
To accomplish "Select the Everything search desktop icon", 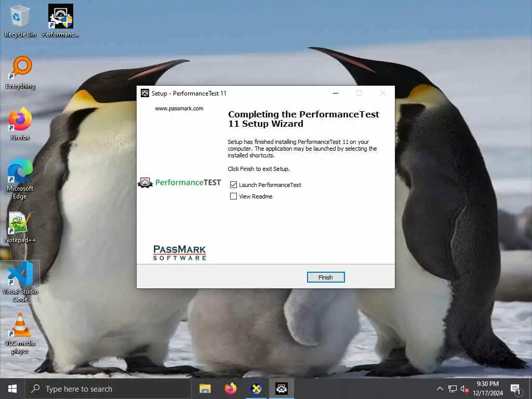I will click(20, 73).
